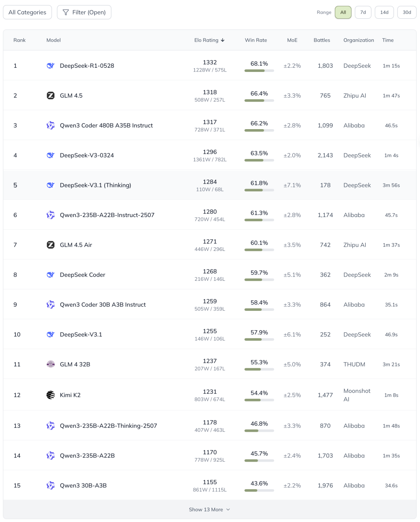Select the 14d range option
420x522 pixels.
click(384, 12)
